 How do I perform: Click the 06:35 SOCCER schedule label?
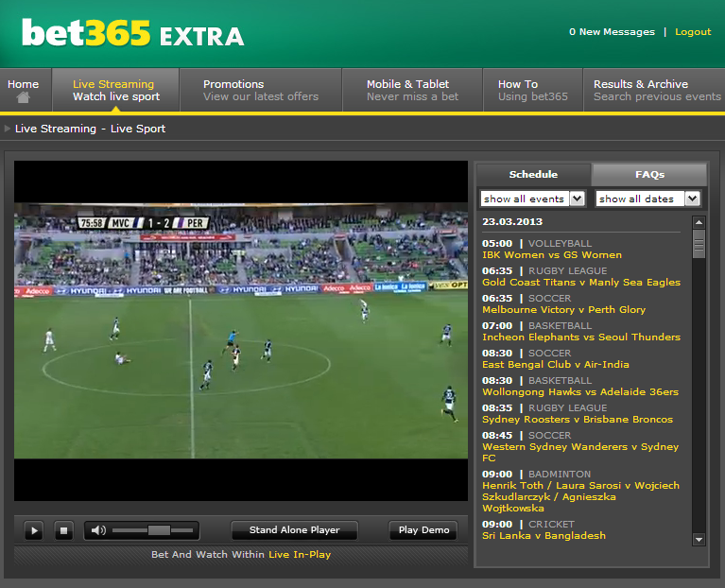(526, 298)
